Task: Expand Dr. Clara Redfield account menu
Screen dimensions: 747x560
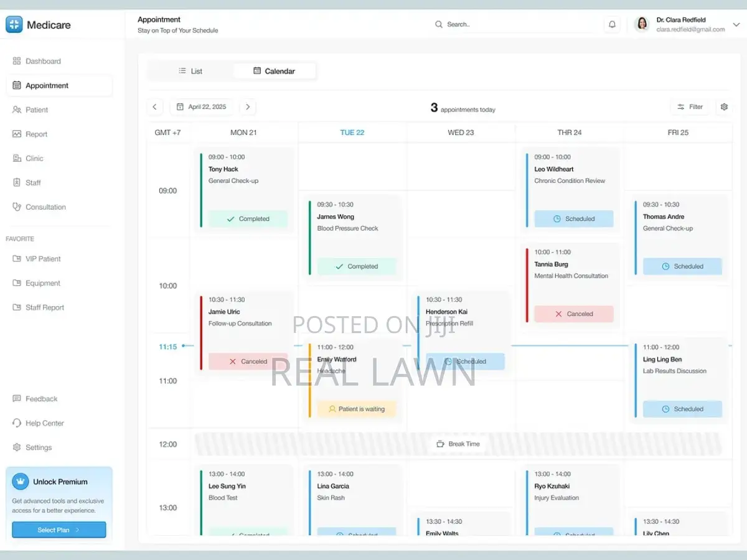Action: (x=737, y=25)
